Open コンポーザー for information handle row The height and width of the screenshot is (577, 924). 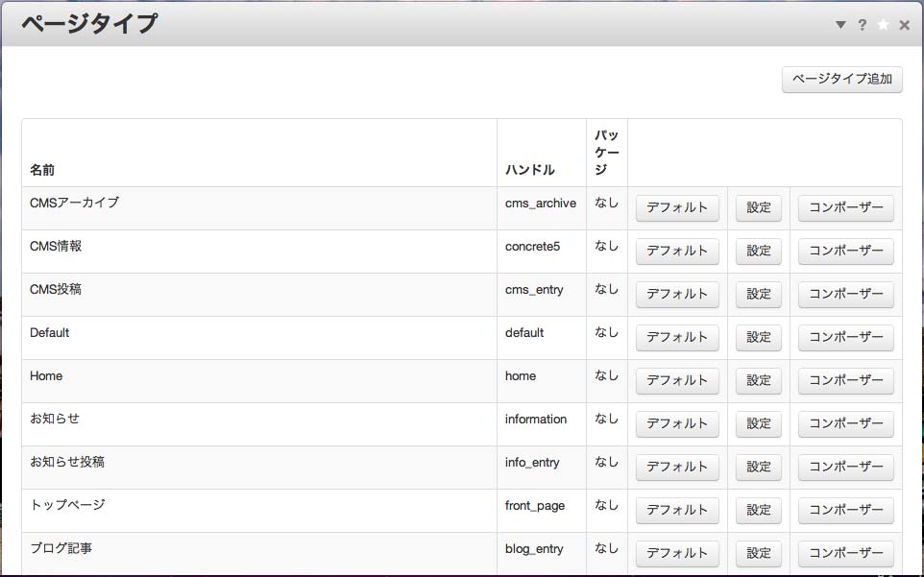pos(845,423)
